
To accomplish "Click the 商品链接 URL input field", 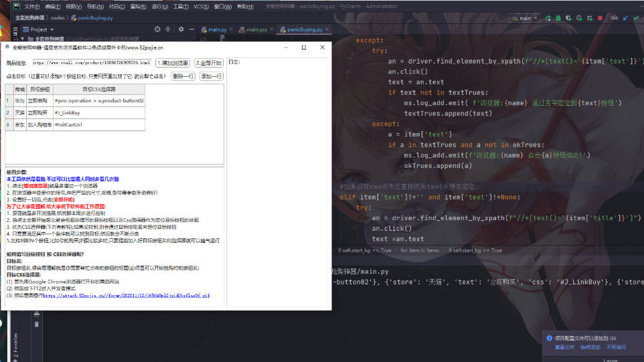I will point(92,62).
